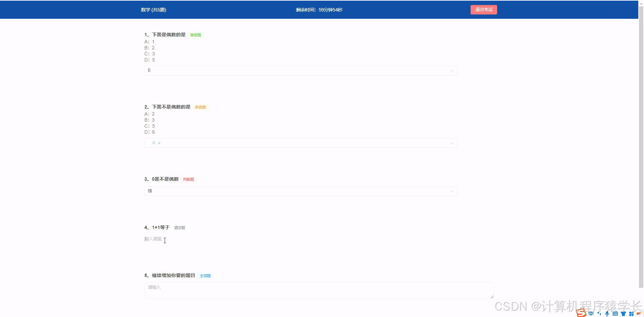Click the 单选题 tag of question 1
The width and height of the screenshot is (644, 317).
[x=196, y=35]
